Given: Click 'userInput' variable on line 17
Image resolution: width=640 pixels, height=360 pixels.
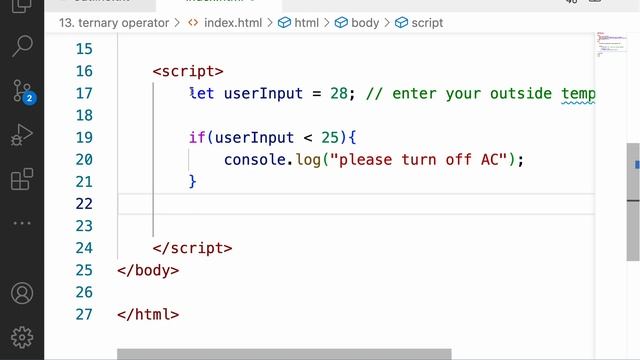Looking at the screenshot, I should (x=263, y=93).
